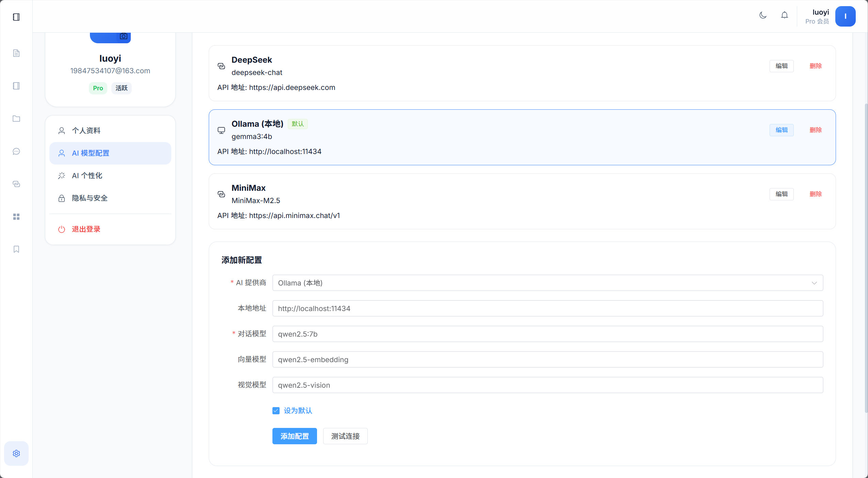Click the settings gear in sidebar

point(16,453)
